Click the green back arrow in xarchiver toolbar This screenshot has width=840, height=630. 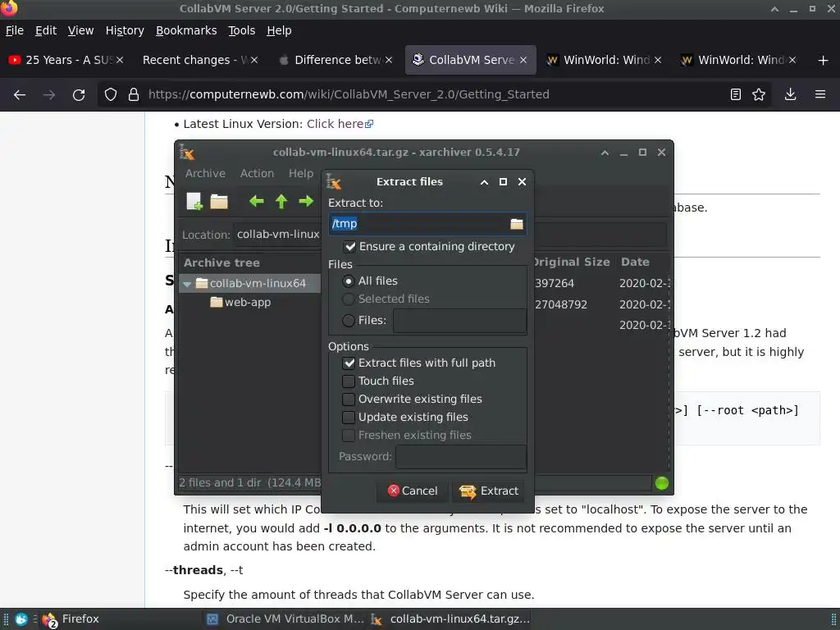(x=257, y=202)
